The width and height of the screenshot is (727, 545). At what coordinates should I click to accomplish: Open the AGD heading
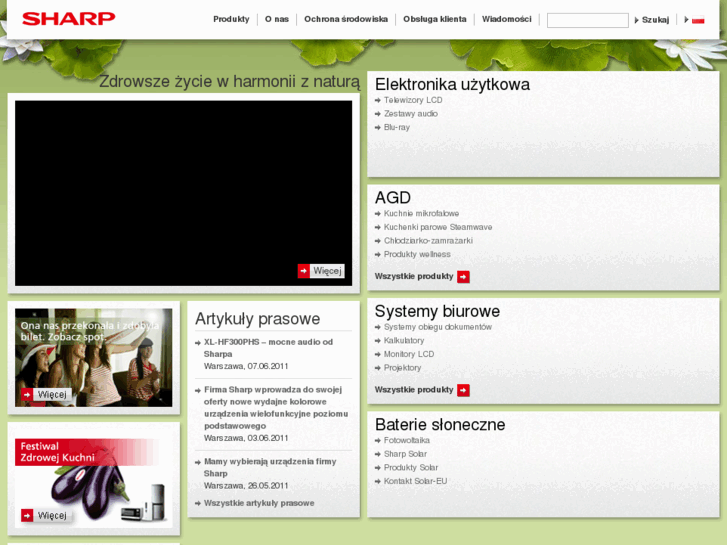pos(393,198)
